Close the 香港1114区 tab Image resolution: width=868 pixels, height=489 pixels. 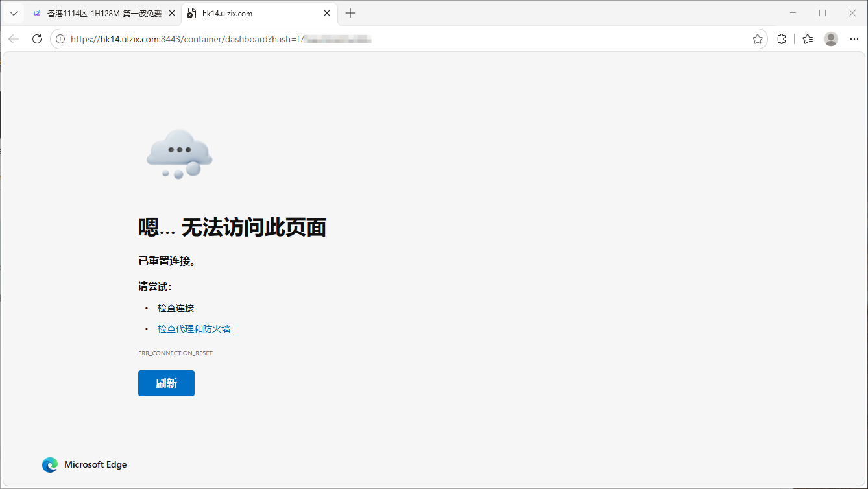click(x=172, y=13)
